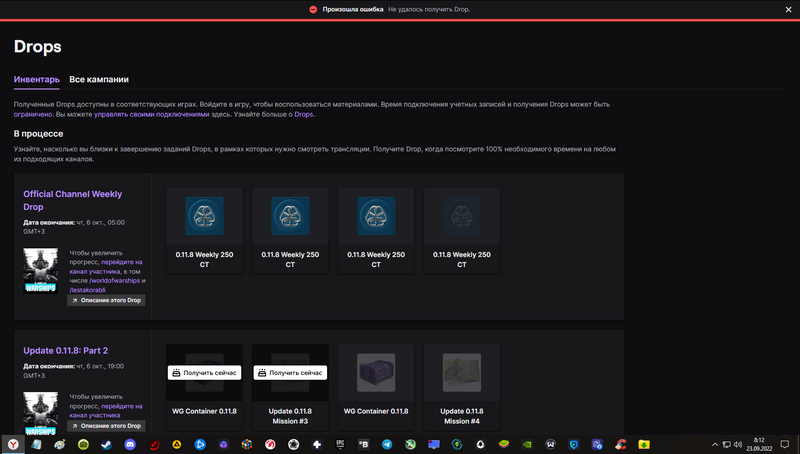
Task: Open the monitor-shaped app in taskbar
Action: click(x=434, y=444)
